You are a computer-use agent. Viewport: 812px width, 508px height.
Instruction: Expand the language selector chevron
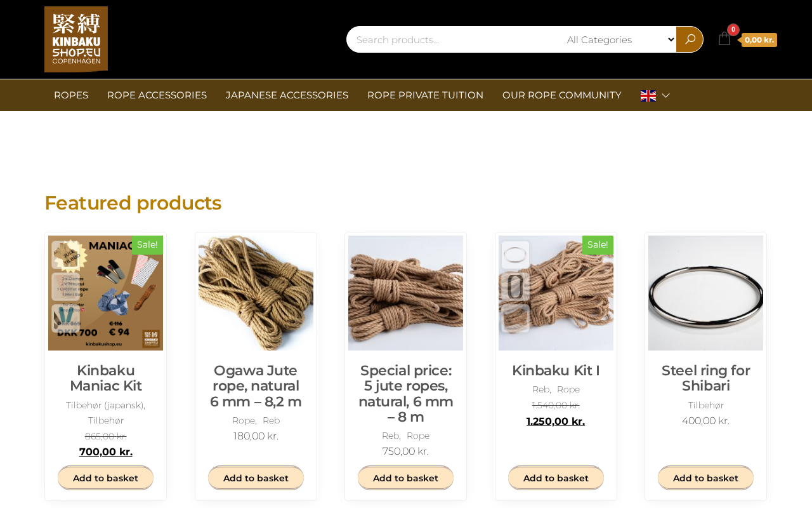pos(665,95)
